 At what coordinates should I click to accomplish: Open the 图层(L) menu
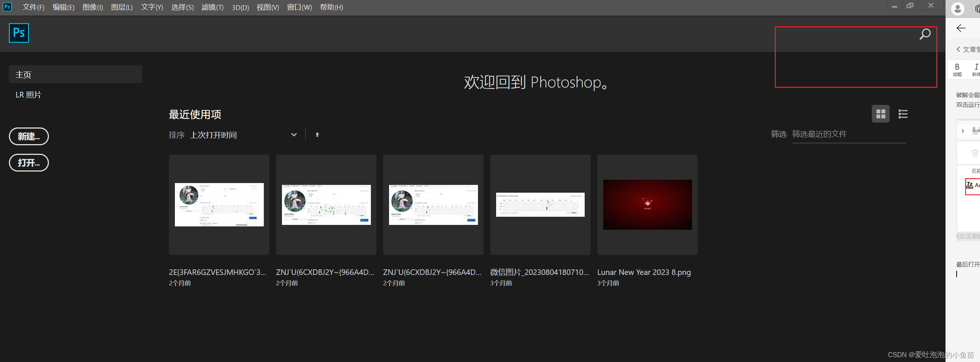pyautogui.click(x=122, y=7)
